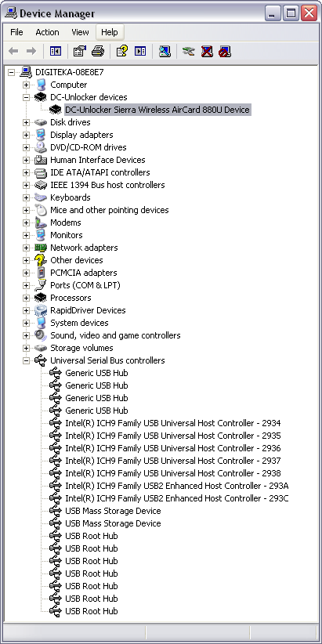Click the Keyboards category icon
This screenshot has width=322, height=644.
(40, 197)
